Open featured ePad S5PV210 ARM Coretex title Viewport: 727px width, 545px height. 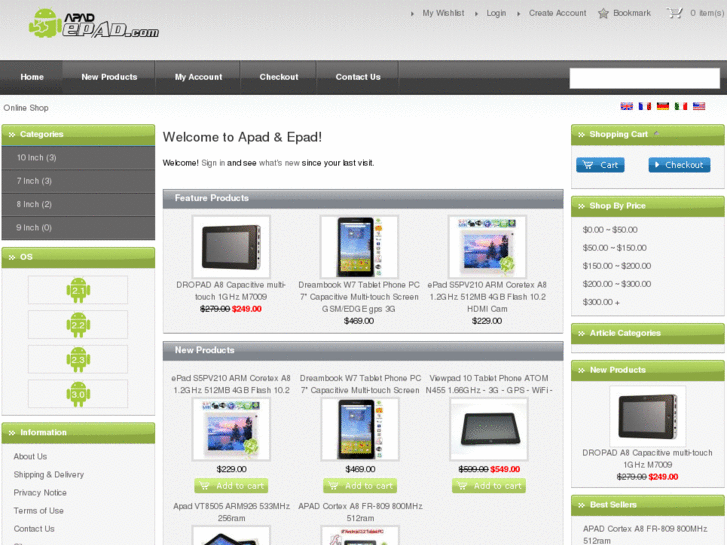coord(487,297)
